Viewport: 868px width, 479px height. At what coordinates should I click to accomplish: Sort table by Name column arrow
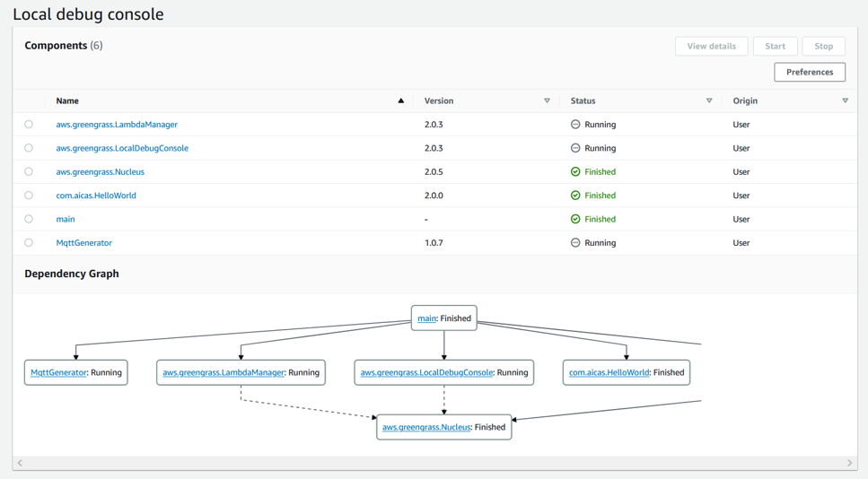400,100
